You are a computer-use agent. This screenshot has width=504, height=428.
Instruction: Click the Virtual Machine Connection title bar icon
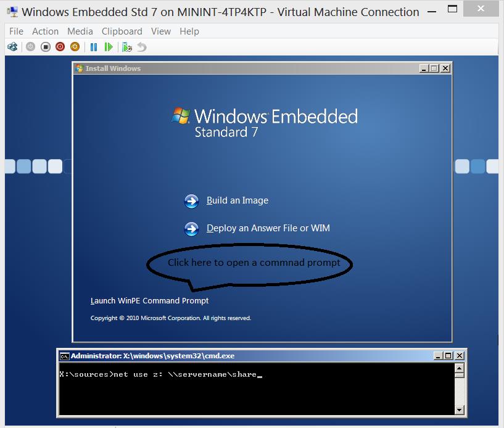point(12,12)
